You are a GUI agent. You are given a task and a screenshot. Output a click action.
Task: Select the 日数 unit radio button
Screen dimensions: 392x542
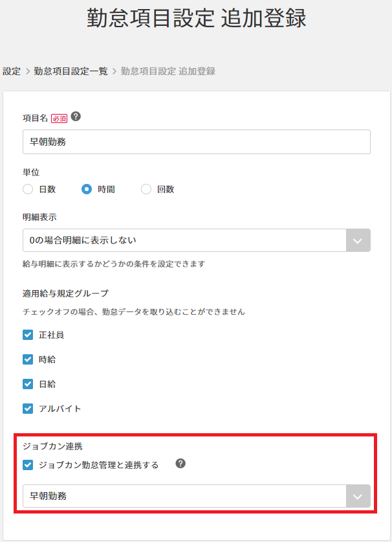click(28, 189)
